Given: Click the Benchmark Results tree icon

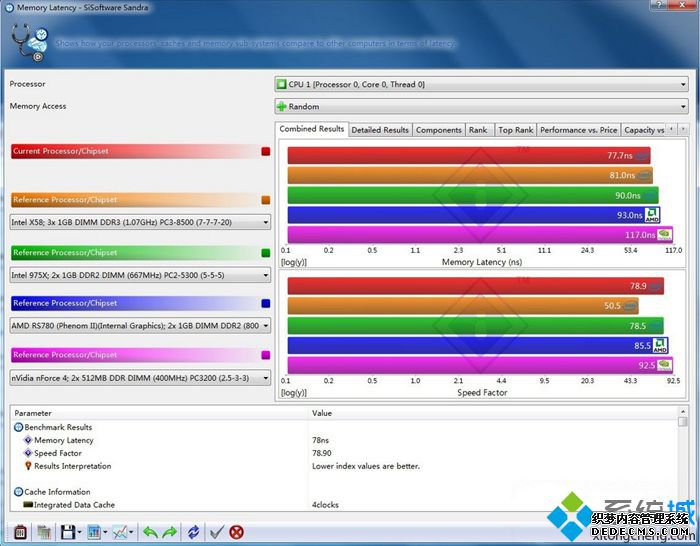Looking at the screenshot, I should point(18,427).
